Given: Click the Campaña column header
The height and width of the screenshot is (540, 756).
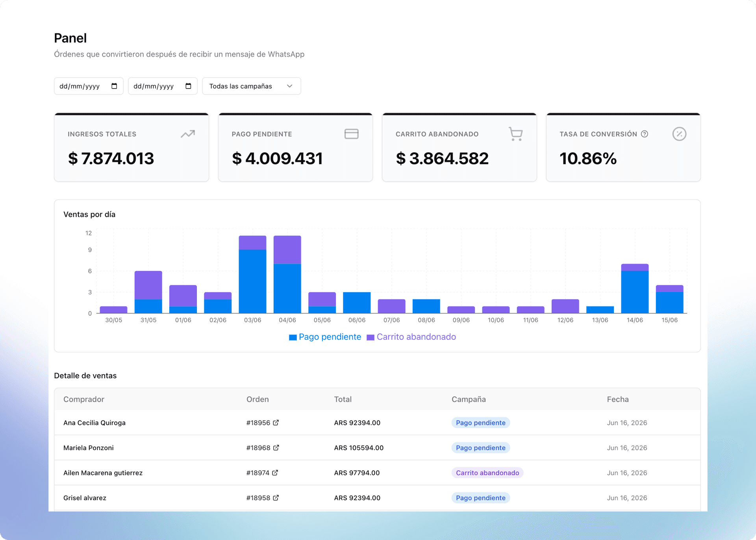Looking at the screenshot, I should pyautogui.click(x=469, y=399).
